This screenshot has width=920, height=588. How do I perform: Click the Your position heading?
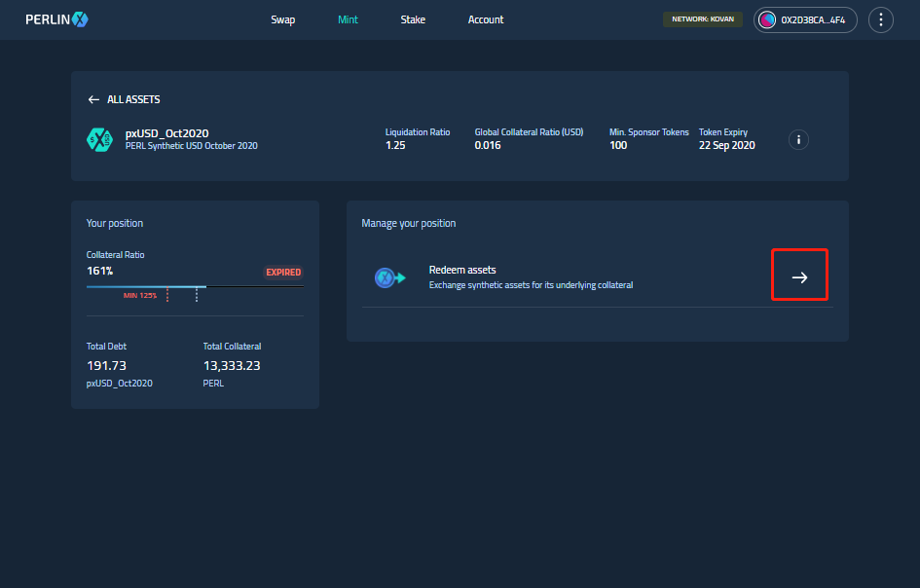[115, 224]
